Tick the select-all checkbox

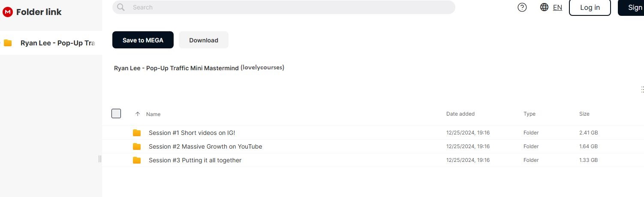[116, 113]
